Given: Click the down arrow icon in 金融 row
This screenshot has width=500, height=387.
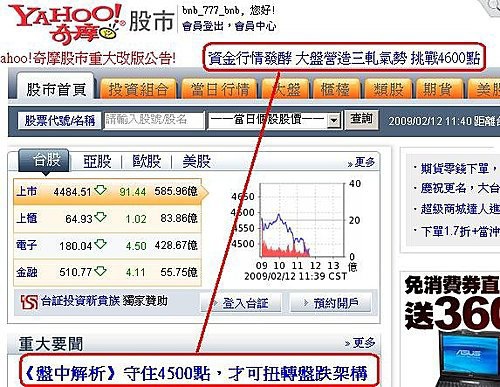Looking at the screenshot, I should coord(100,271).
